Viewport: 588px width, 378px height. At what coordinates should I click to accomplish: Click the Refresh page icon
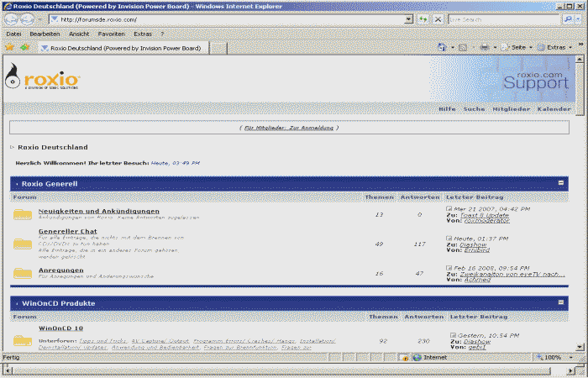[423, 18]
